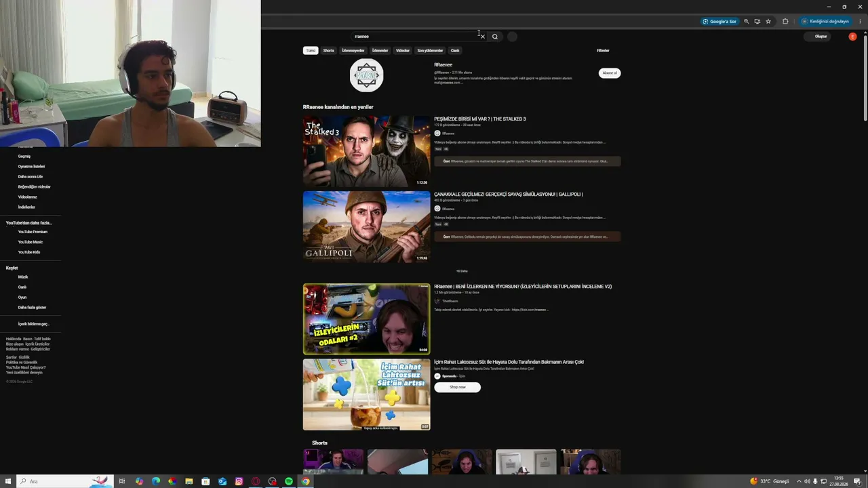
Task: Open YouTube Music in the sidebar
Action: [x=31, y=242]
